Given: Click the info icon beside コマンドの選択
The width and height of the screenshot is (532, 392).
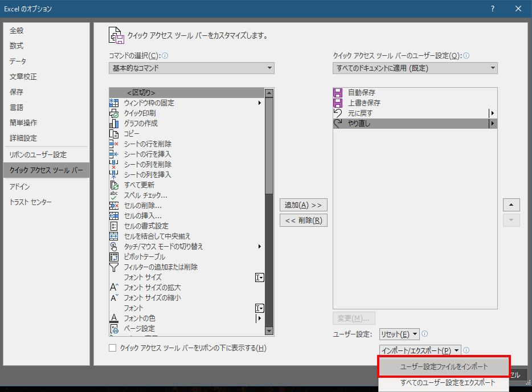Looking at the screenshot, I should click(x=165, y=56).
